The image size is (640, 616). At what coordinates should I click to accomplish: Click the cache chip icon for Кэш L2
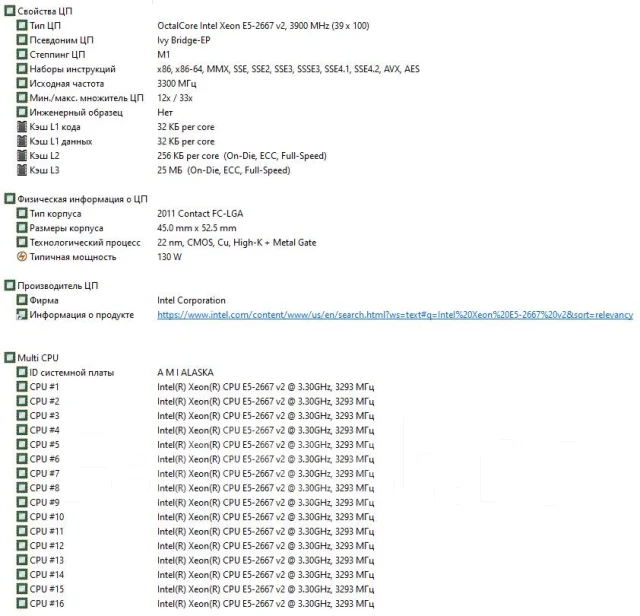pos(22,156)
